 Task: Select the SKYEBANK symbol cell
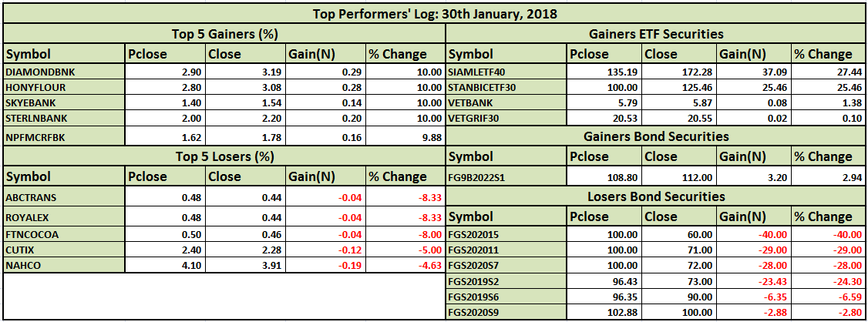pyautogui.click(x=63, y=102)
